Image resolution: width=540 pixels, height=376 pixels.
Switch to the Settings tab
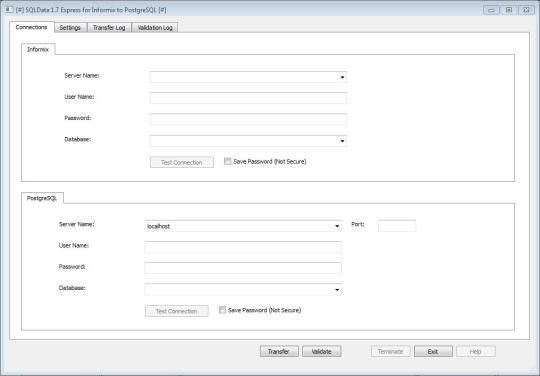pyautogui.click(x=70, y=28)
